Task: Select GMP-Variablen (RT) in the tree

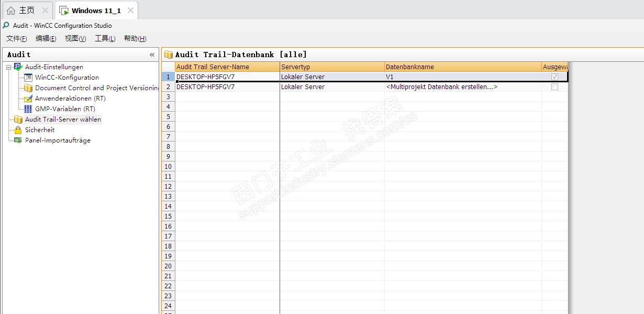Action: [x=65, y=109]
